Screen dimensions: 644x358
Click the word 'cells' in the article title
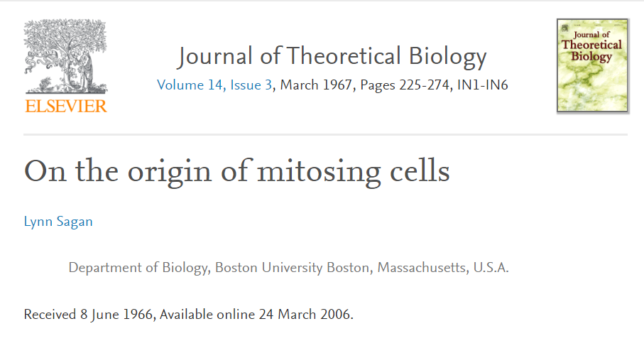pyautogui.click(x=422, y=173)
